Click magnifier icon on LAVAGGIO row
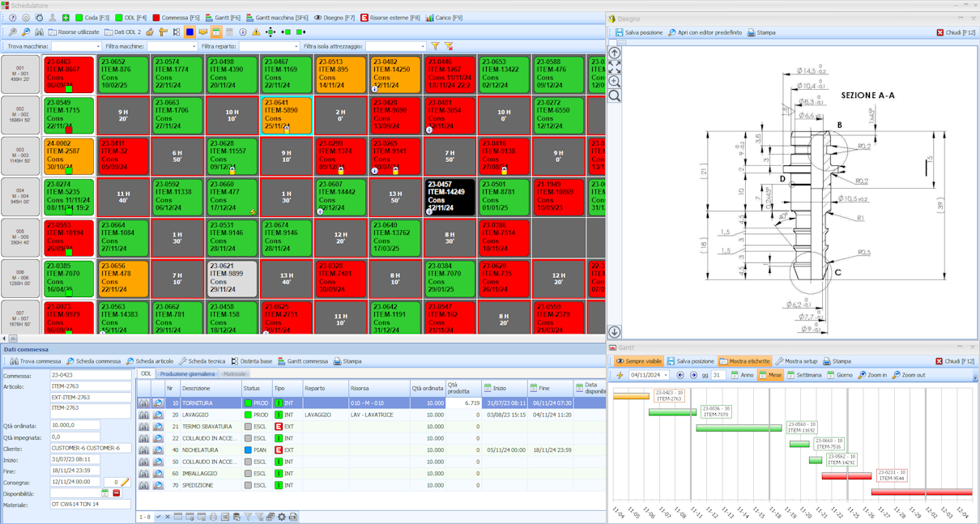This screenshot has height=524, width=980. click(x=158, y=415)
